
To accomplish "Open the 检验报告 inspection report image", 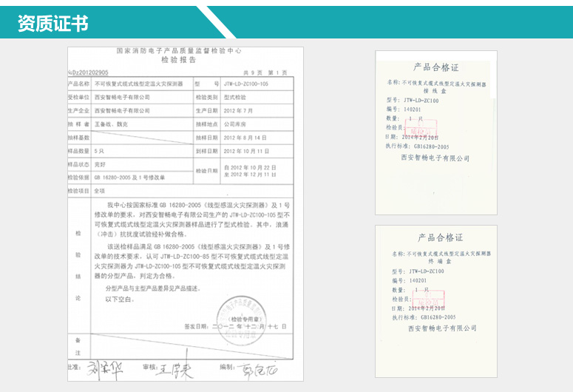I will [x=185, y=214].
